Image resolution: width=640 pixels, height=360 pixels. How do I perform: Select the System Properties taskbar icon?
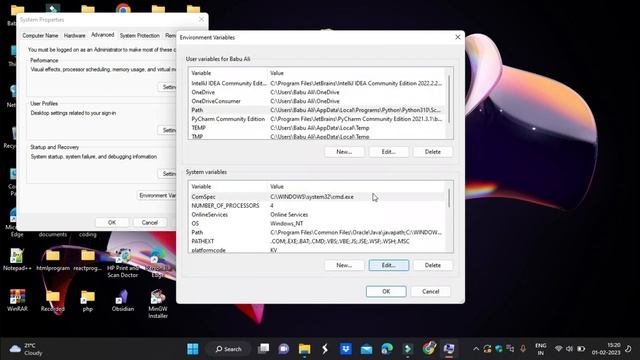coord(449,349)
